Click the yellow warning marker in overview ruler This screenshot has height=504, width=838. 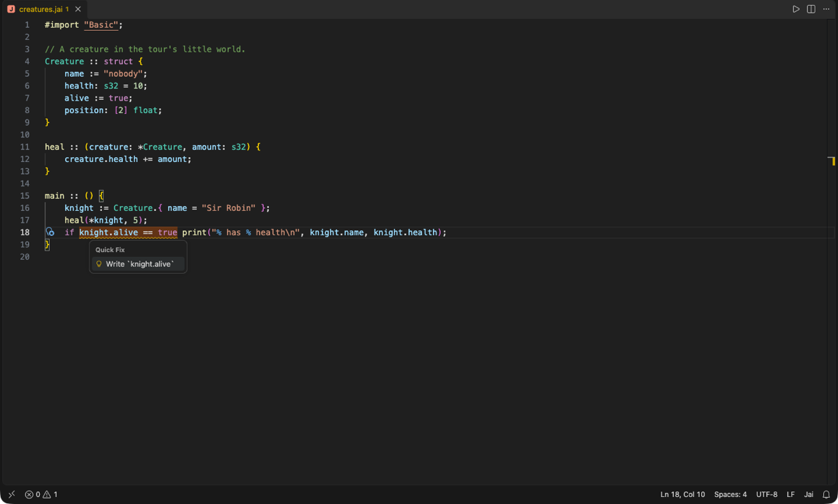pyautogui.click(x=832, y=161)
